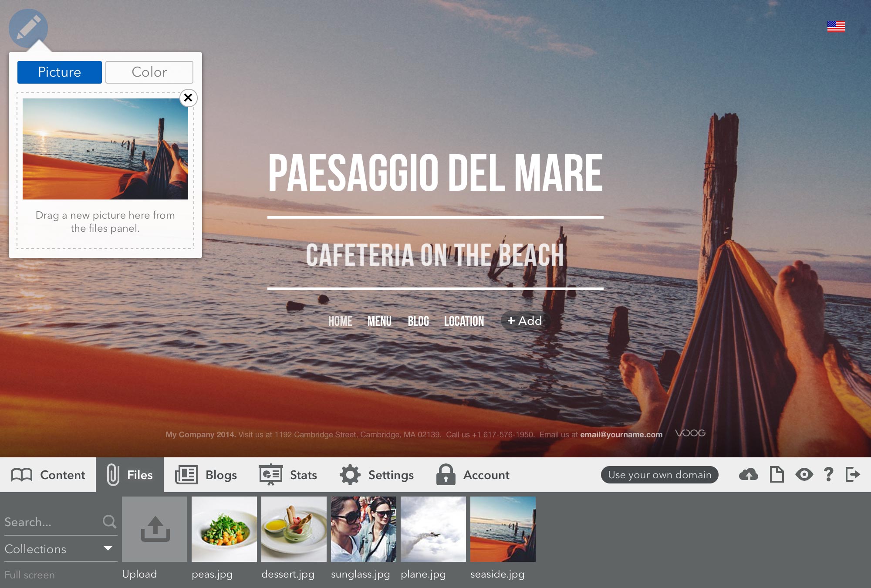
Task: Click the Use your own domain button
Action: click(659, 475)
